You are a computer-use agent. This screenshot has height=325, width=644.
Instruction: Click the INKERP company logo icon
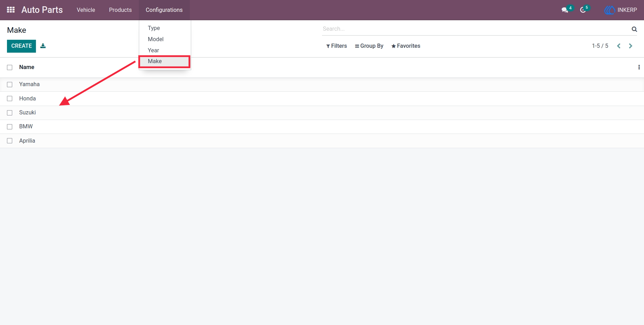(609, 10)
